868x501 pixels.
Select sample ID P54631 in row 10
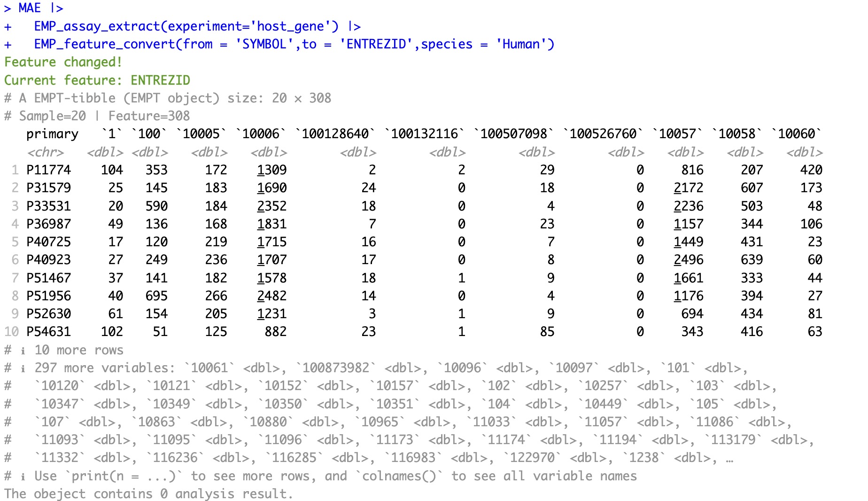pos(48,332)
